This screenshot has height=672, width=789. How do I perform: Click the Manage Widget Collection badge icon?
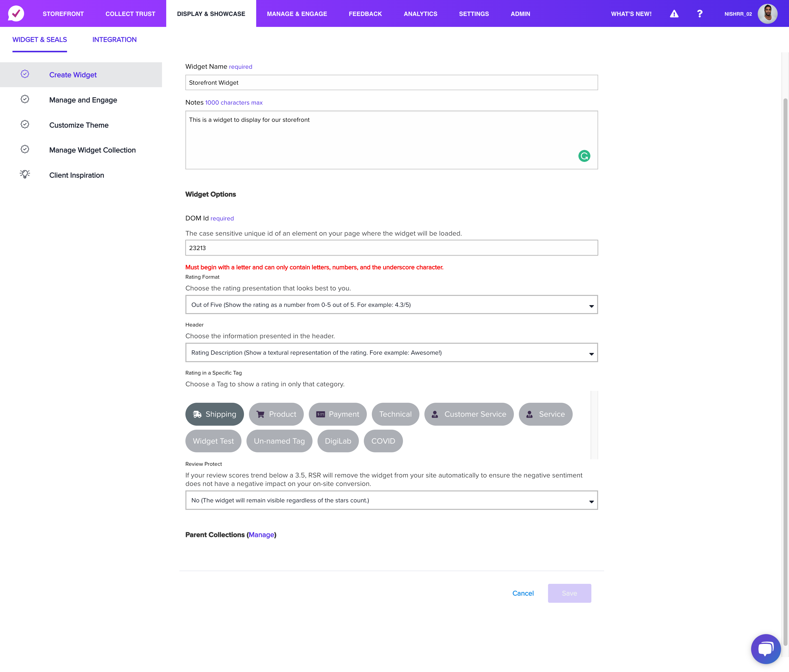point(25,149)
